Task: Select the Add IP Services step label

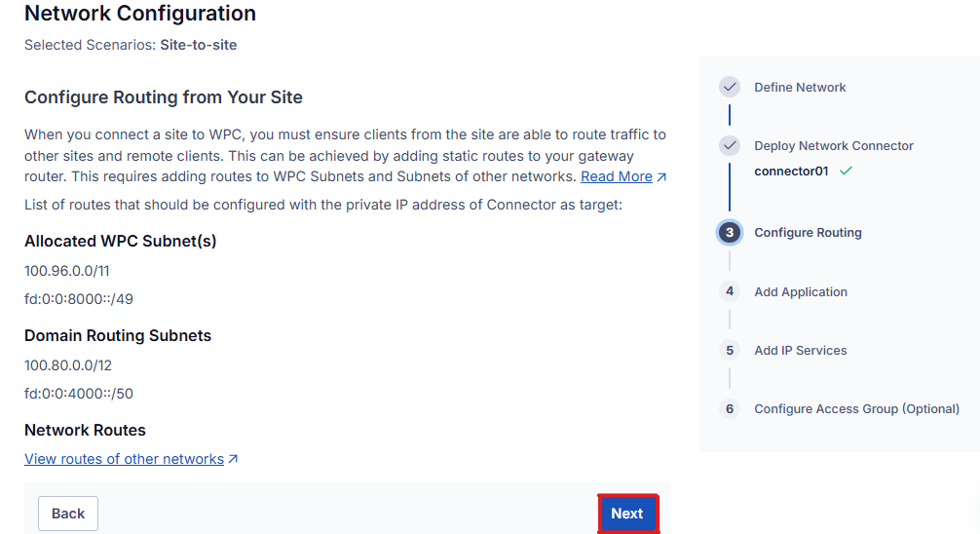Action: pos(800,351)
